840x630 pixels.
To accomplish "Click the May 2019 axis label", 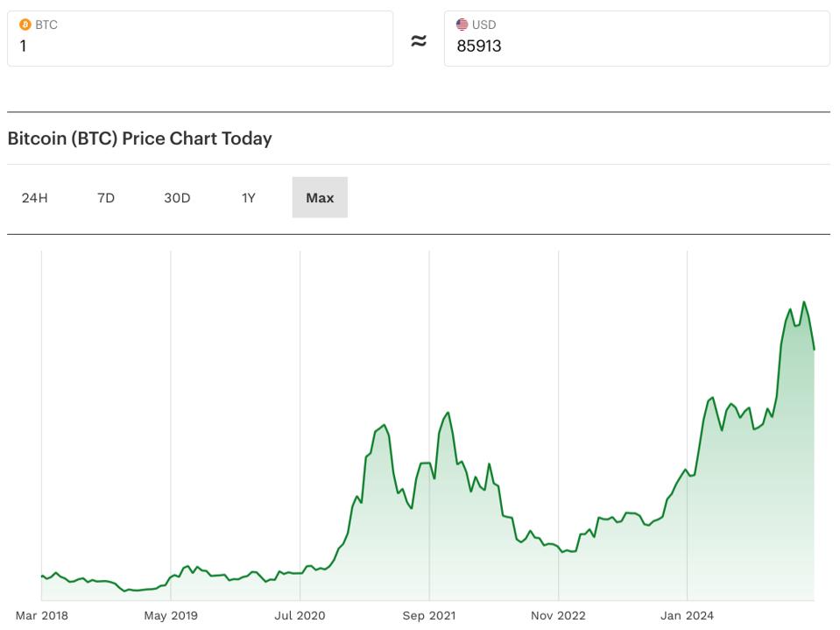I will pyautogui.click(x=171, y=616).
